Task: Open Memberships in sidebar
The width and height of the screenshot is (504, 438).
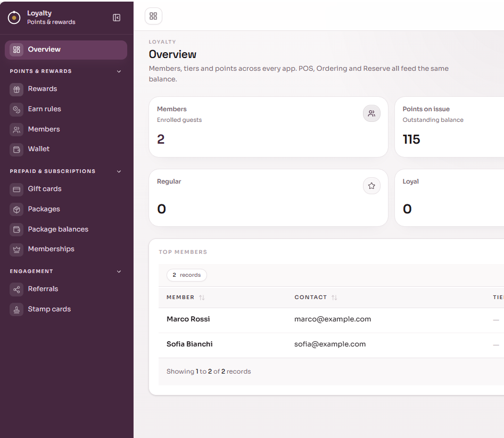Action: point(66,250)
